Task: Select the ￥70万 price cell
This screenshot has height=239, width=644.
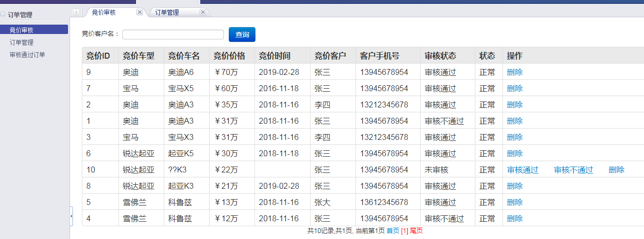Action: point(232,72)
